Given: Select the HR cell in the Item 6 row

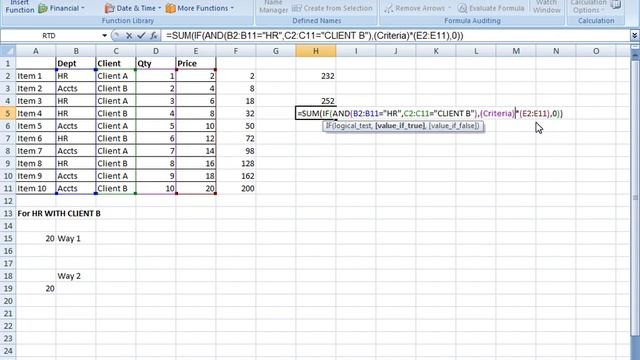Looking at the screenshot, I should click(x=76, y=138).
